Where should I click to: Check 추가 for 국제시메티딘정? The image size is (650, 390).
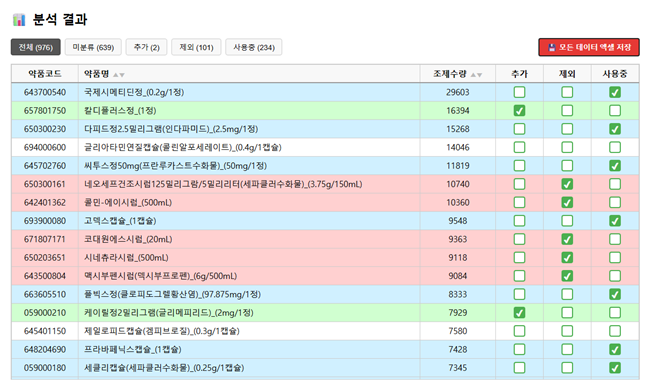tap(519, 92)
